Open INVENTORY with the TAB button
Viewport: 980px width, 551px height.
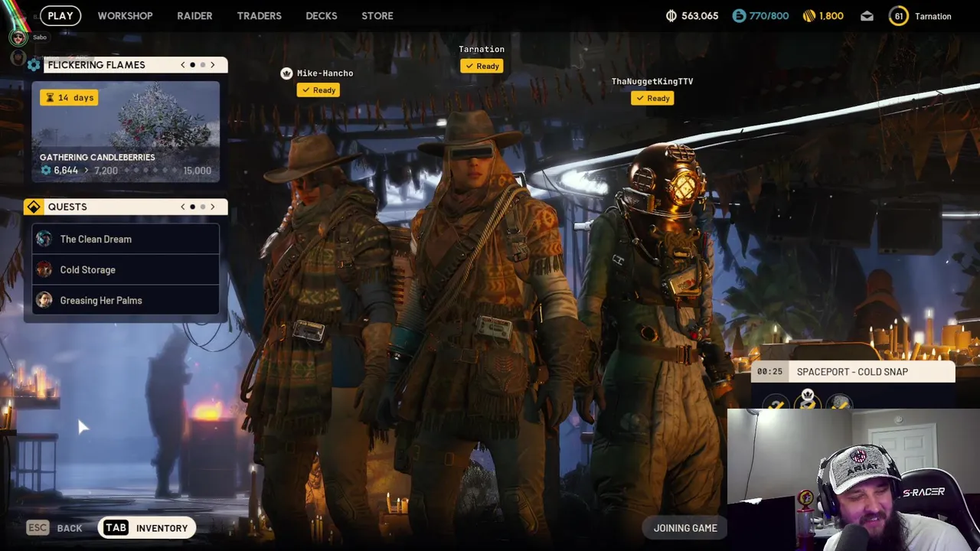click(146, 527)
